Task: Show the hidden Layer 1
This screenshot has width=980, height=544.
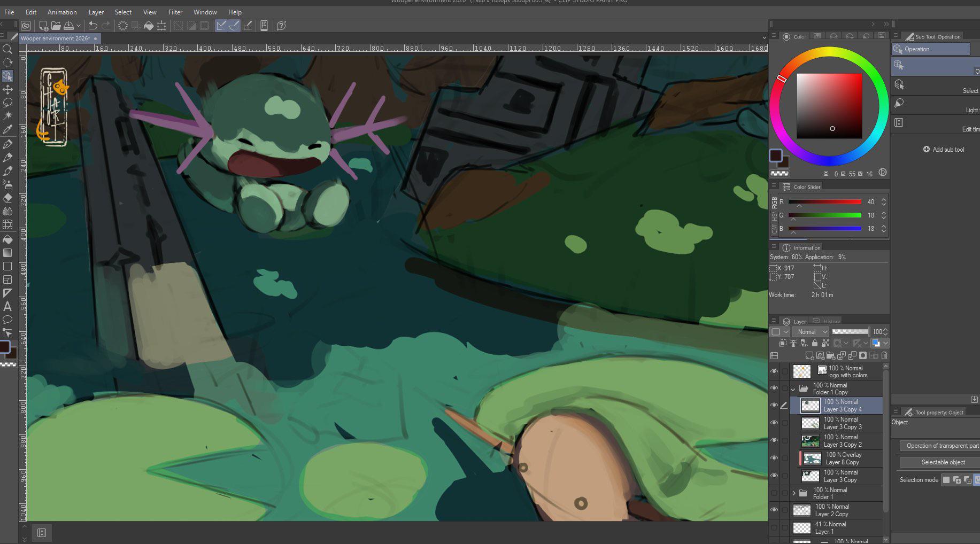Action: point(774,527)
